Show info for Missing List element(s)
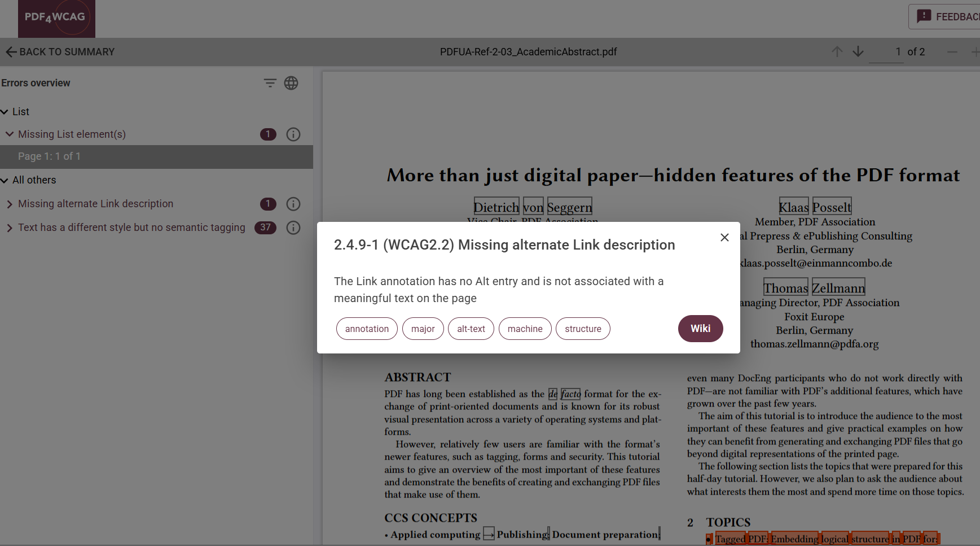980x546 pixels. tap(293, 134)
